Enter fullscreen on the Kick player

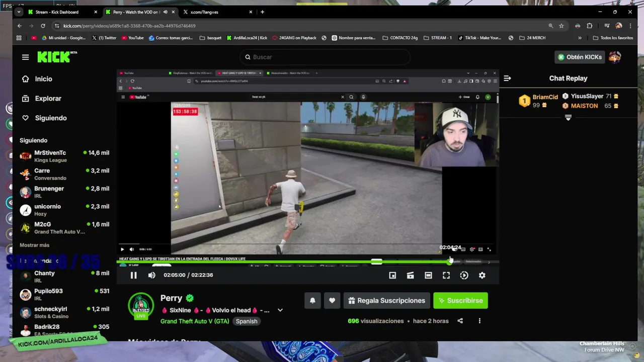(446, 275)
